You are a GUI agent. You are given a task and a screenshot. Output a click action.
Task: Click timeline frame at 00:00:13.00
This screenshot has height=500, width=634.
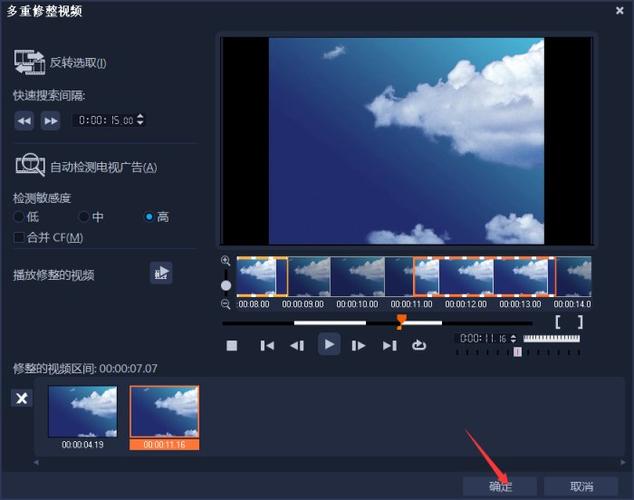tap(521, 276)
